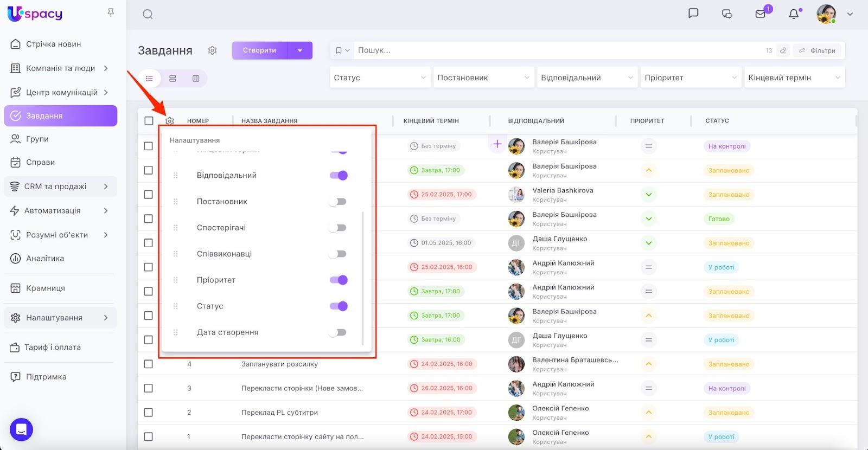
Task: Click the chat message icon in header
Action: click(693, 14)
